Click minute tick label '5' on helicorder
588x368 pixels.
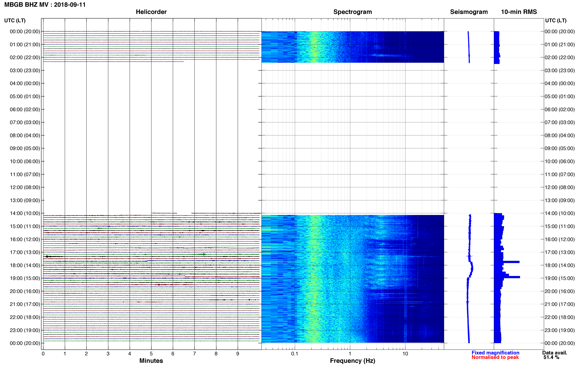click(x=151, y=354)
